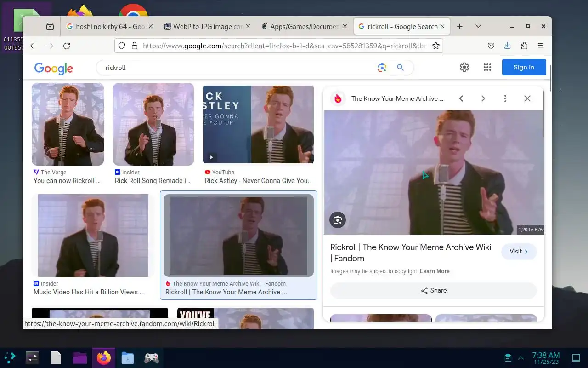Show the previous image in preview panel
The height and width of the screenshot is (368, 588).
pos(461,98)
